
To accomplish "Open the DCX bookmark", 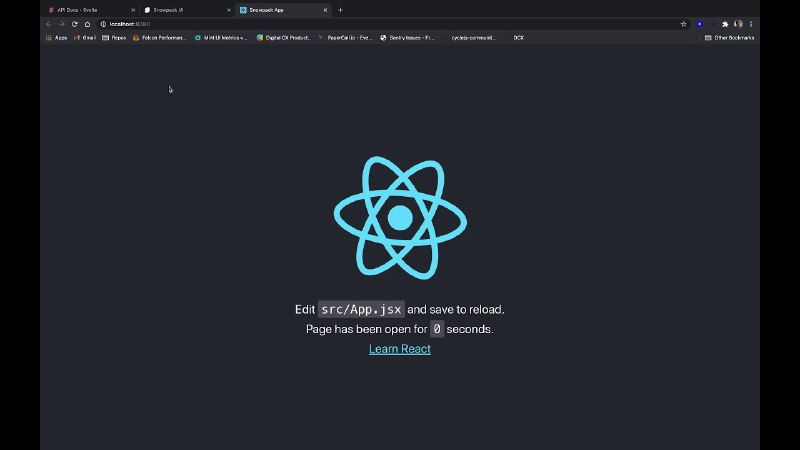I will point(515,38).
